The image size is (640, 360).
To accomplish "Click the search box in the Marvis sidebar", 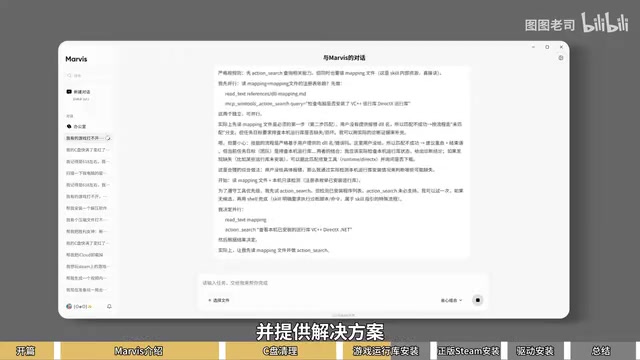I will [88, 76].
